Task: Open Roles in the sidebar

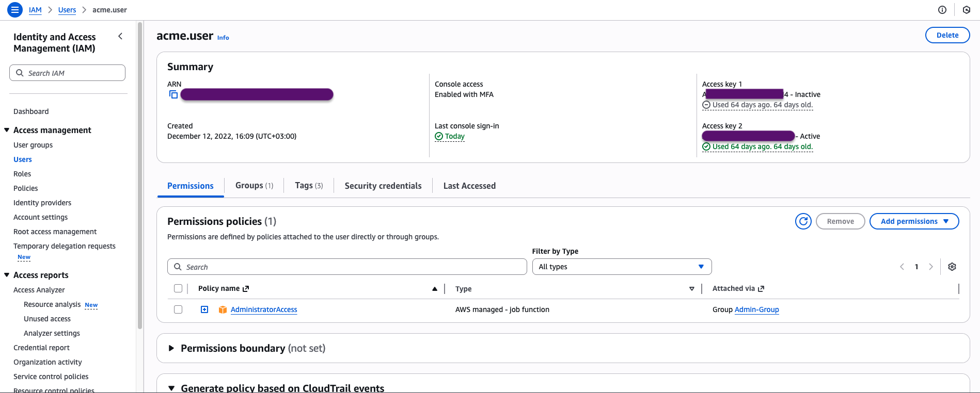Action: (x=22, y=174)
